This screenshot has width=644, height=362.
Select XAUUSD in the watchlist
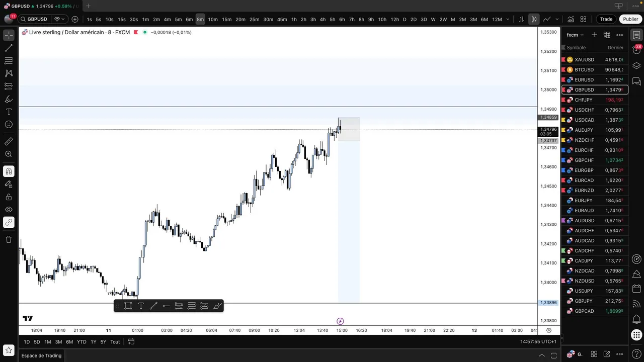point(595,59)
